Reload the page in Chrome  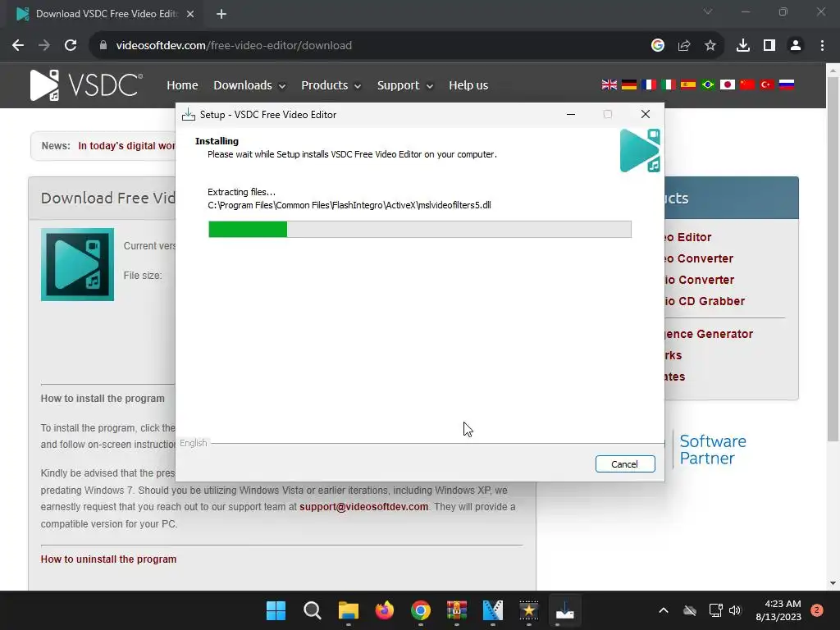coord(71,46)
